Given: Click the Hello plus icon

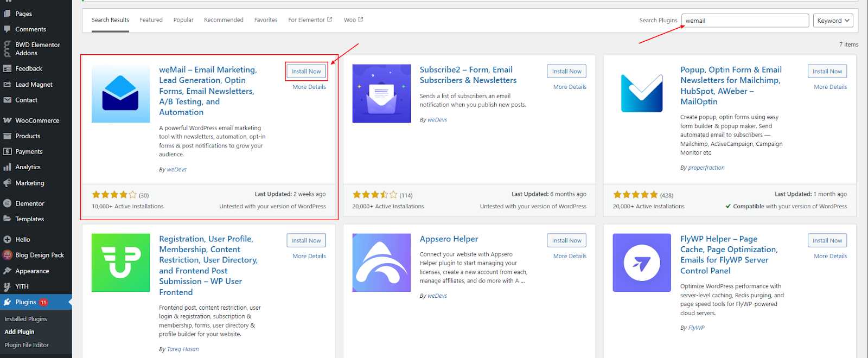Looking at the screenshot, I should (7, 239).
